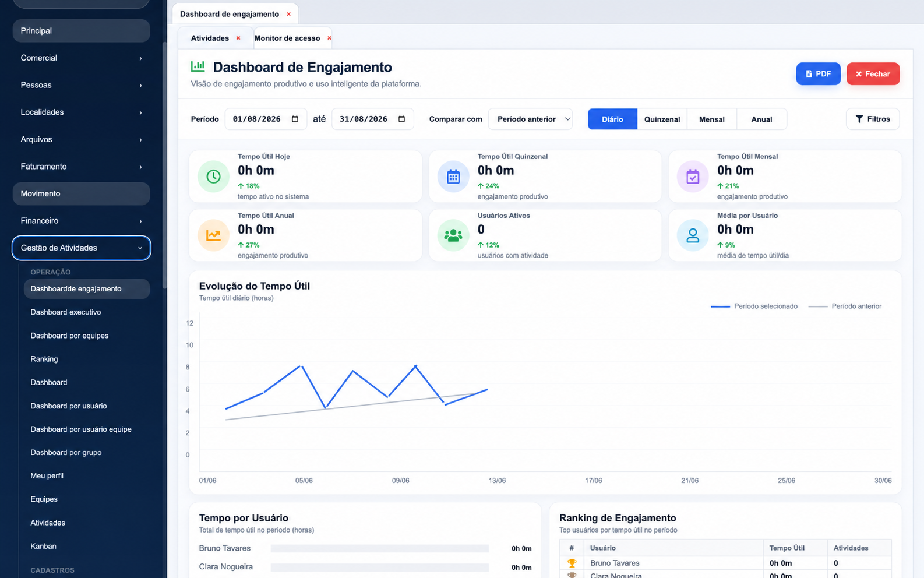Collapse the Gestão de Atividades menu
Image resolution: width=924 pixels, height=578 pixels.
click(x=81, y=248)
